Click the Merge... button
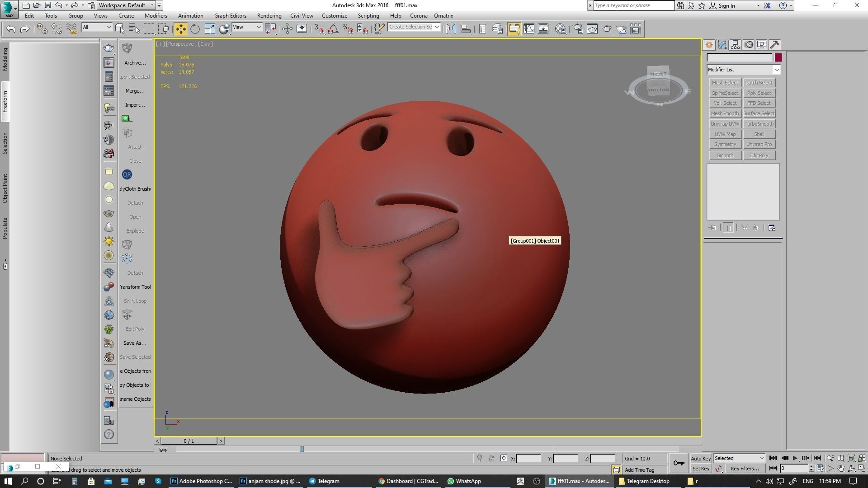The image size is (868, 488). [x=135, y=91]
